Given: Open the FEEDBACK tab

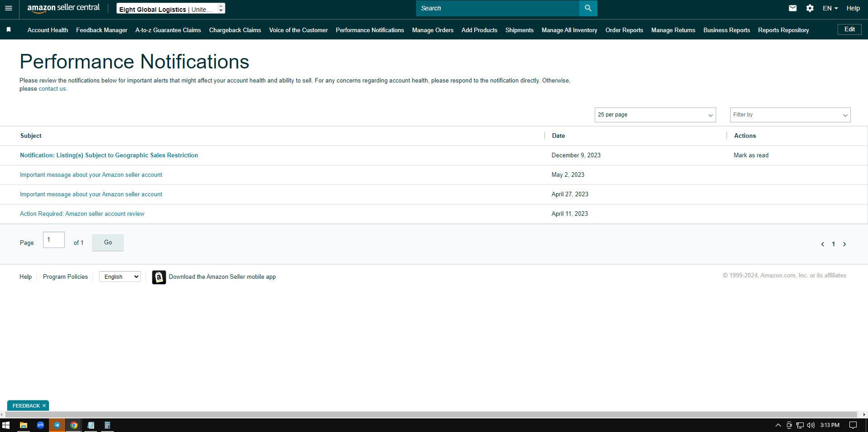Looking at the screenshot, I should pos(26,406).
